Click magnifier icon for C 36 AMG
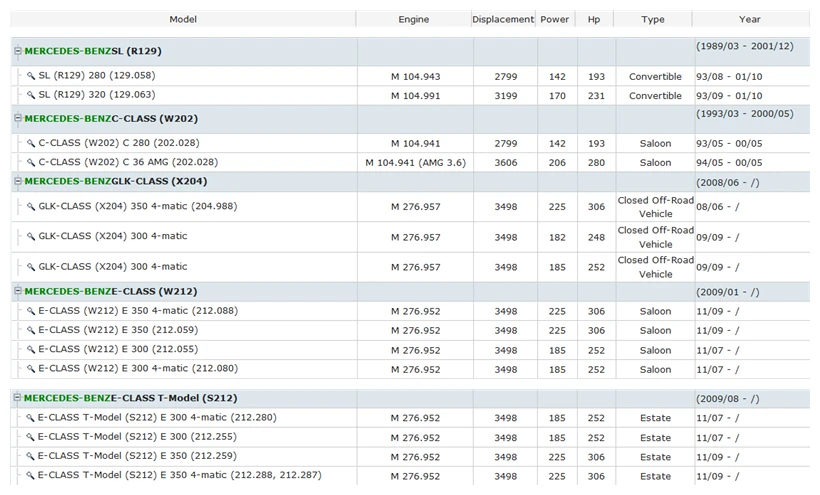The width and height of the screenshot is (820, 495). click(31, 163)
